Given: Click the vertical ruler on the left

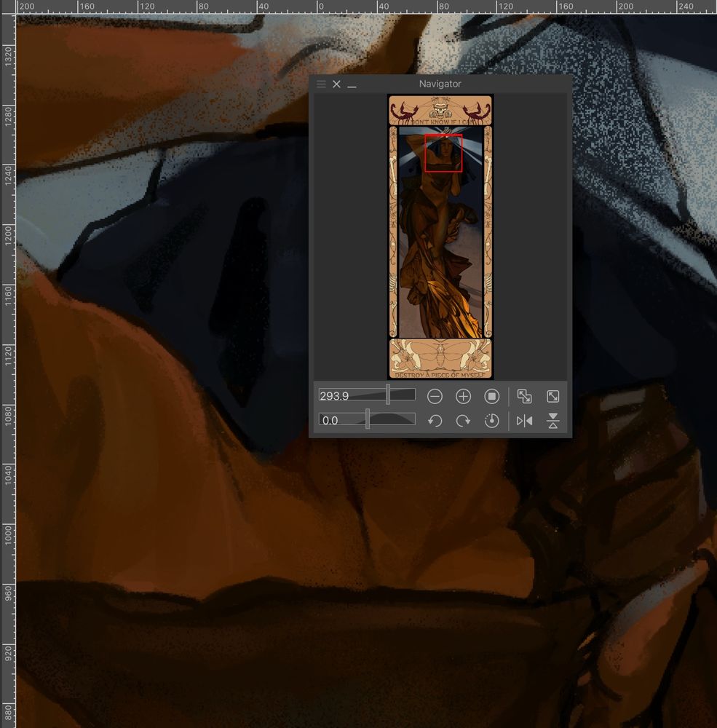Looking at the screenshot, I should (x=8, y=371).
